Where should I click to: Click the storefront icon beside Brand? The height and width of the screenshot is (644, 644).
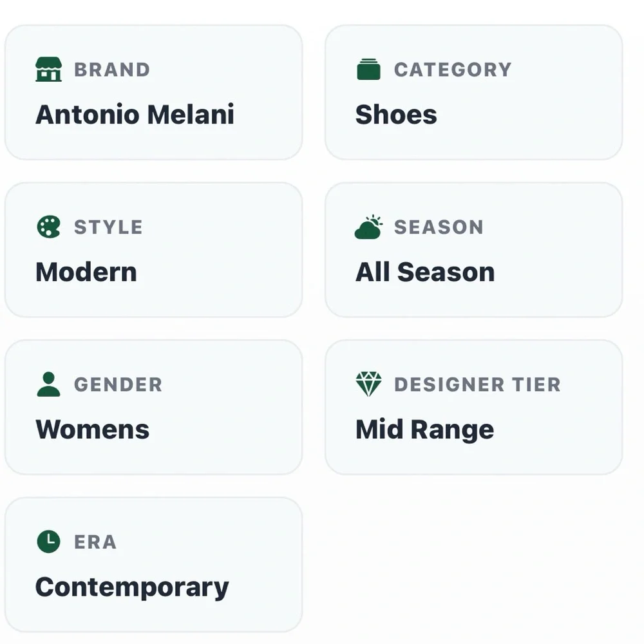coord(48,70)
